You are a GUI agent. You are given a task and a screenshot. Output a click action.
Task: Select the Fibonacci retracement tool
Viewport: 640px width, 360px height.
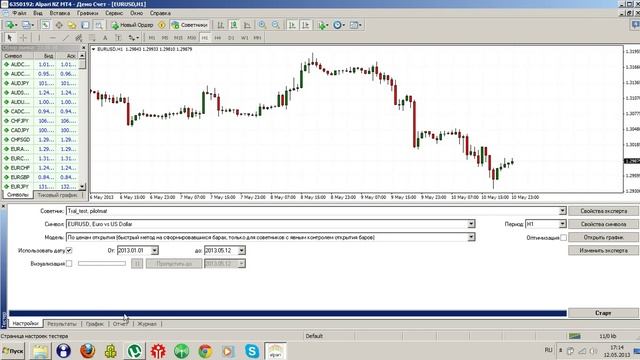tap(92, 38)
